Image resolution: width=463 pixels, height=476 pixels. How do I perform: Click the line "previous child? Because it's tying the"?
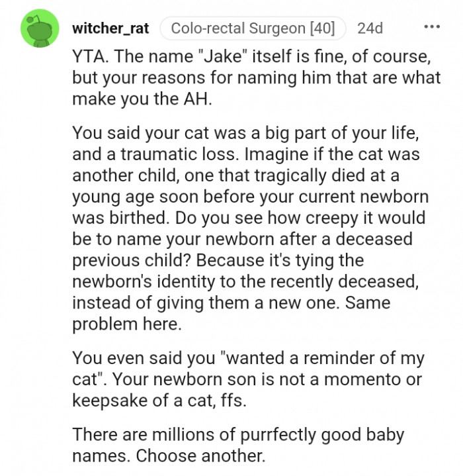(x=218, y=260)
